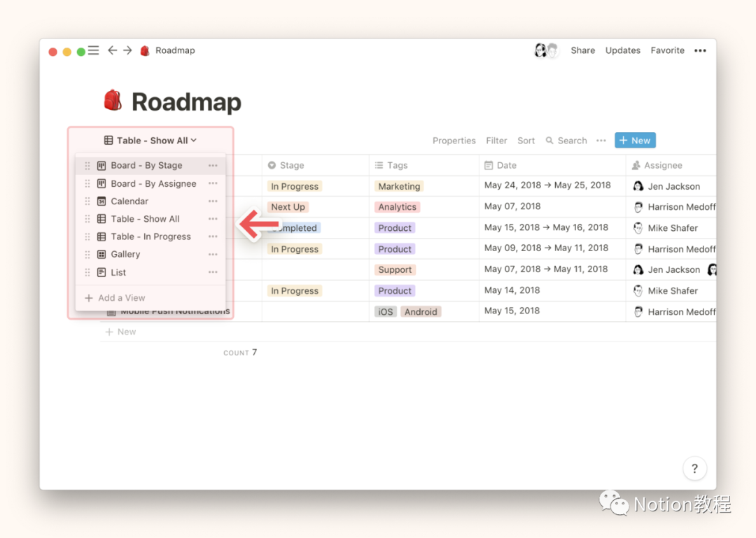
Task: Go back using the left arrow
Action: pos(112,50)
